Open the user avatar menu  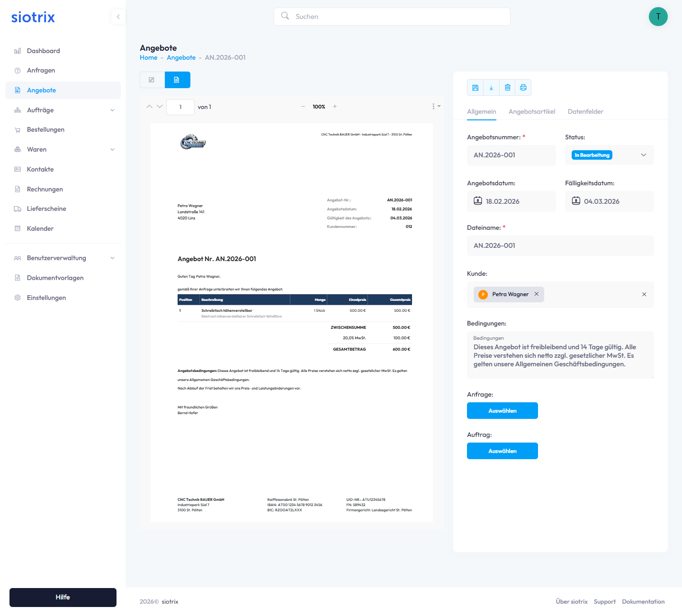coord(658,17)
